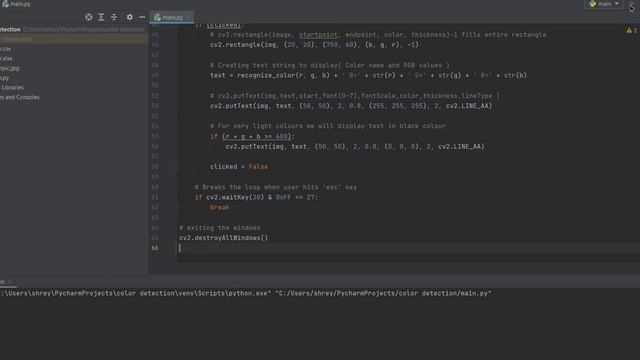Click the black putText line with (0, 0, 0)
This screenshot has height=360, width=640.
(x=355, y=147)
